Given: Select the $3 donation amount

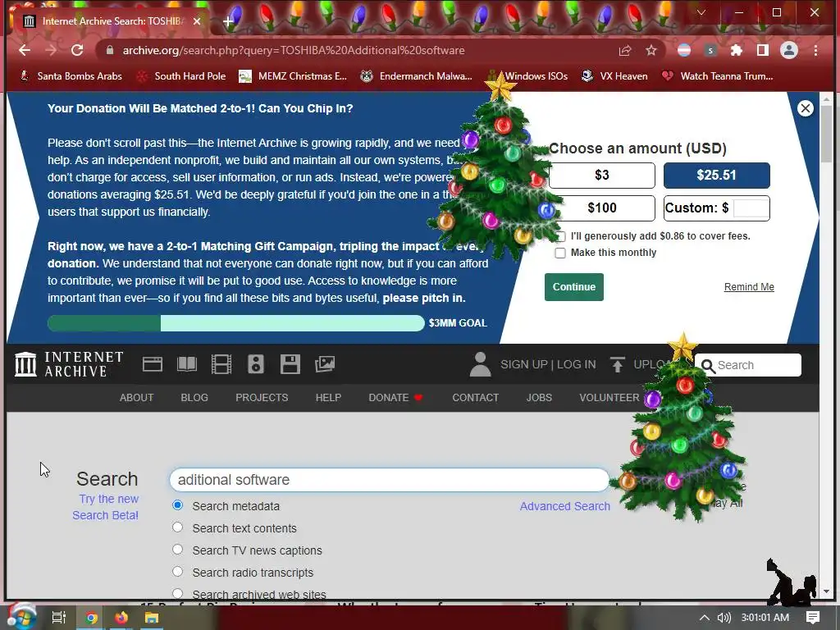Looking at the screenshot, I should tap(601, 176).
